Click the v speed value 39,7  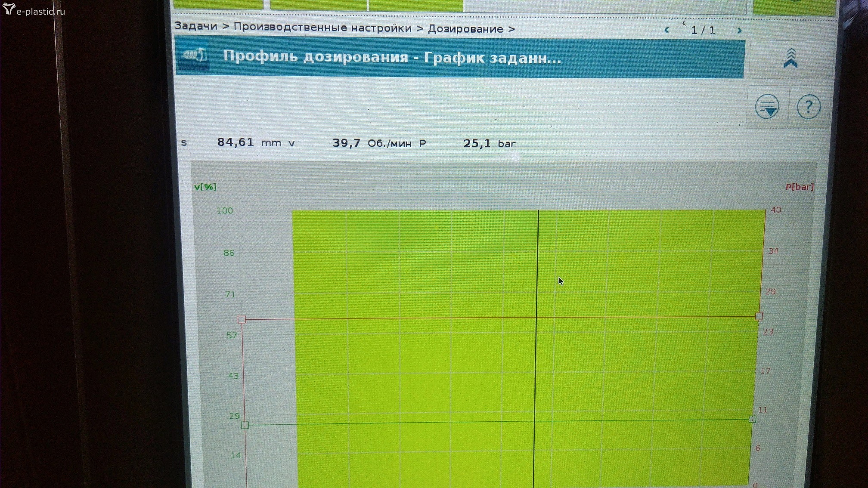[346, 143]
